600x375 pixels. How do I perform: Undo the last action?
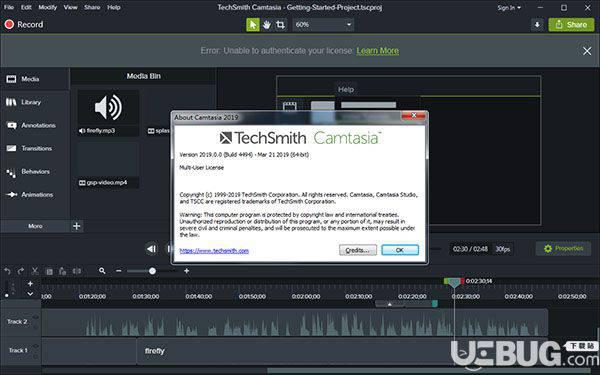(7, 271)
